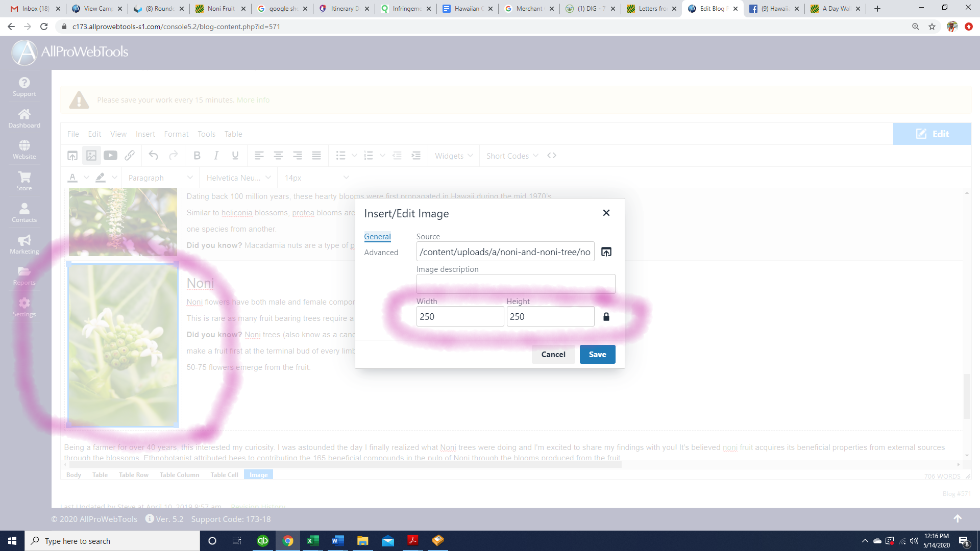Viewport: 980px width, 551px height.
Task: Click the redo toolbar icon
Action: click(173, 156)
